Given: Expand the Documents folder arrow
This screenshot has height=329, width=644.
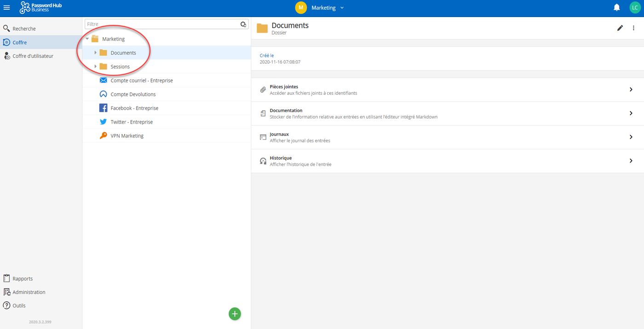Looking at the screenshot, I should (x=96, y=53).
